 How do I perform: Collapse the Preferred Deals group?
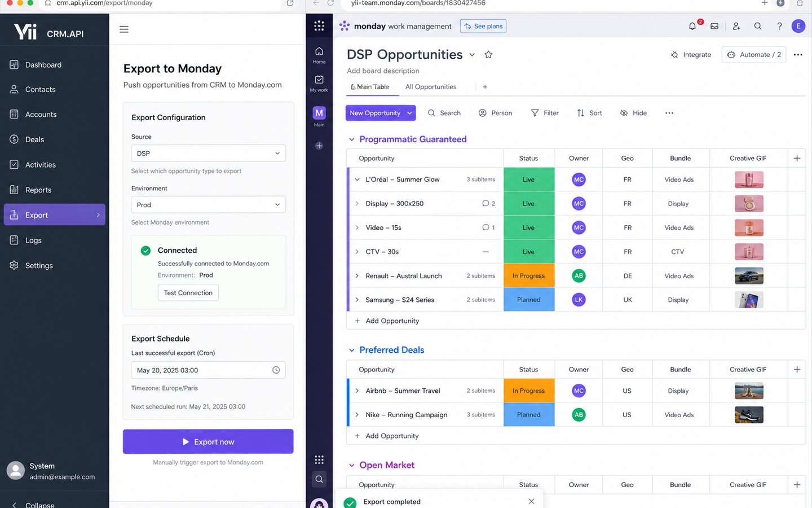352,351
